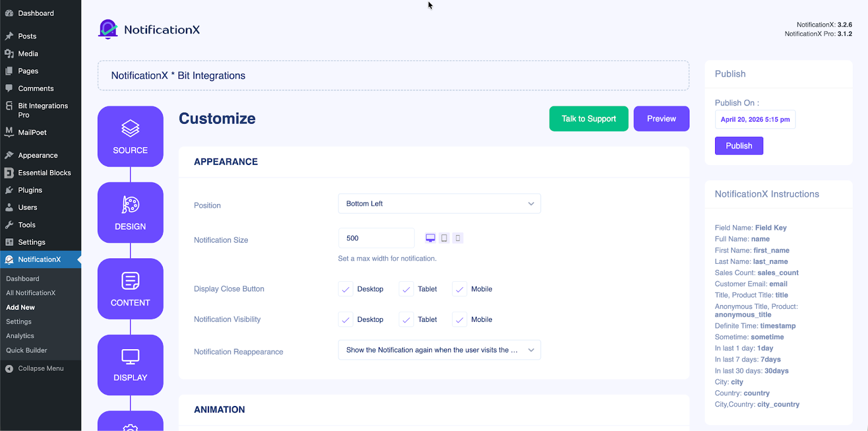Open the Notification Reappearance dropdown

439,350
